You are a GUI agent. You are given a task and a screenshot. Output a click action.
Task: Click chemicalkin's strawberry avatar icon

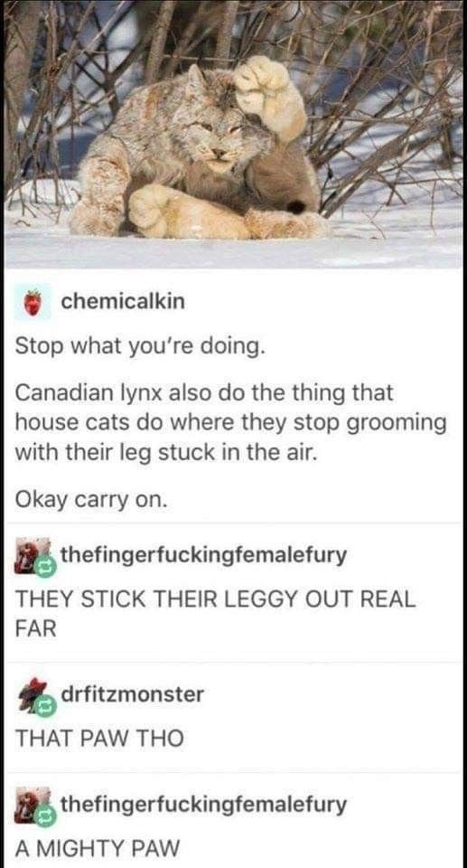pos(33,302)
